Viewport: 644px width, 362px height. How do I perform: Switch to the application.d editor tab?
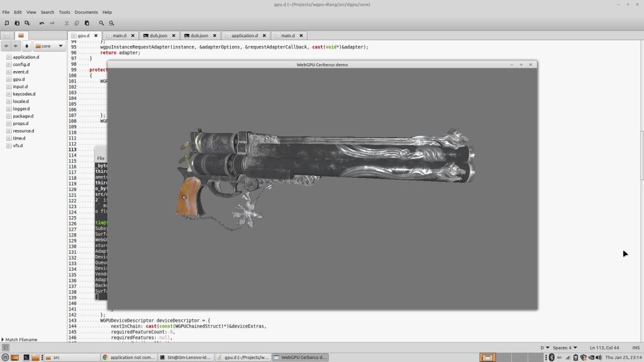[245, 36]
